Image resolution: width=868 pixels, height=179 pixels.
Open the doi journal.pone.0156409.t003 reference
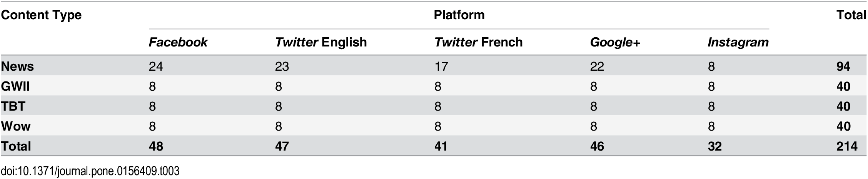click(x=90, y=171)
